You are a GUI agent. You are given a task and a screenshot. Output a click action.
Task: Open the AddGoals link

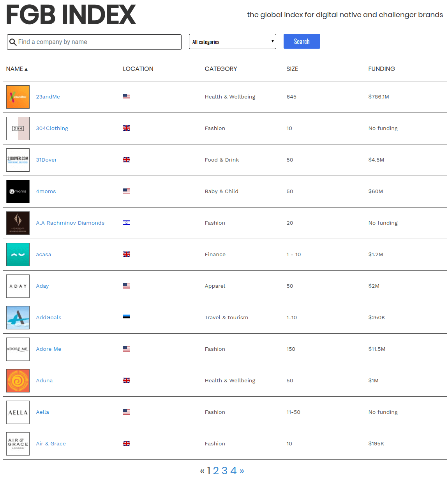coord(49,318)
